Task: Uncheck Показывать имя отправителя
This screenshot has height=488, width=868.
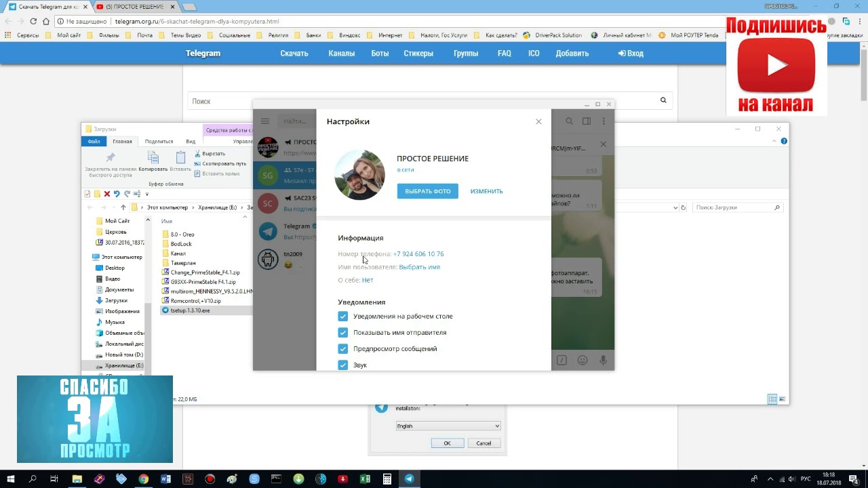Action: [x=342, y=333]
